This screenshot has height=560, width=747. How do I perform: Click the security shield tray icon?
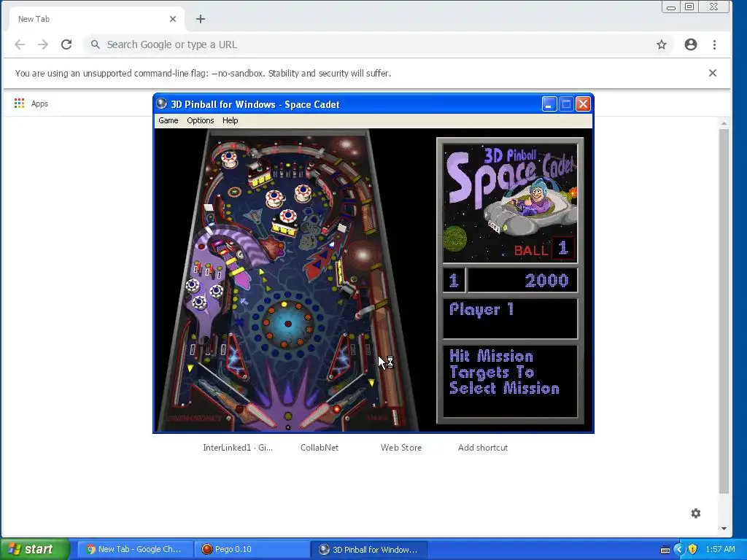(x=692, y=550)
